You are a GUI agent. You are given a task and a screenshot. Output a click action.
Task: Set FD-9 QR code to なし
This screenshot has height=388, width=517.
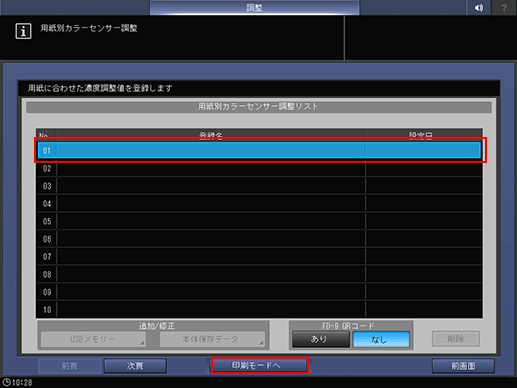381,339
